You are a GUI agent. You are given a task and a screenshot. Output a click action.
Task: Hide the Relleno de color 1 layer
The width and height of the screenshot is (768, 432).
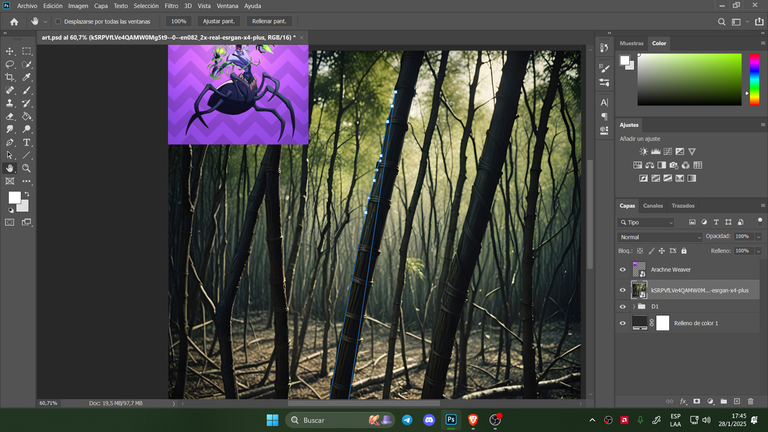(623, 323)
